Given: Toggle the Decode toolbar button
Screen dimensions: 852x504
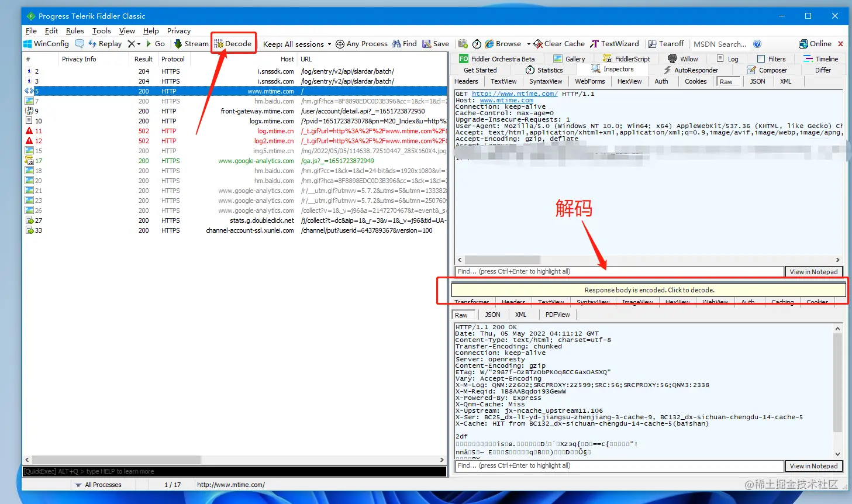Looking at the screenshot, I should pos(233,44).
